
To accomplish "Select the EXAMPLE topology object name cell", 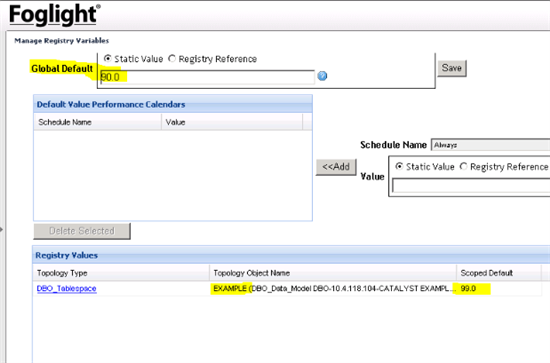I will pos(333,289).
